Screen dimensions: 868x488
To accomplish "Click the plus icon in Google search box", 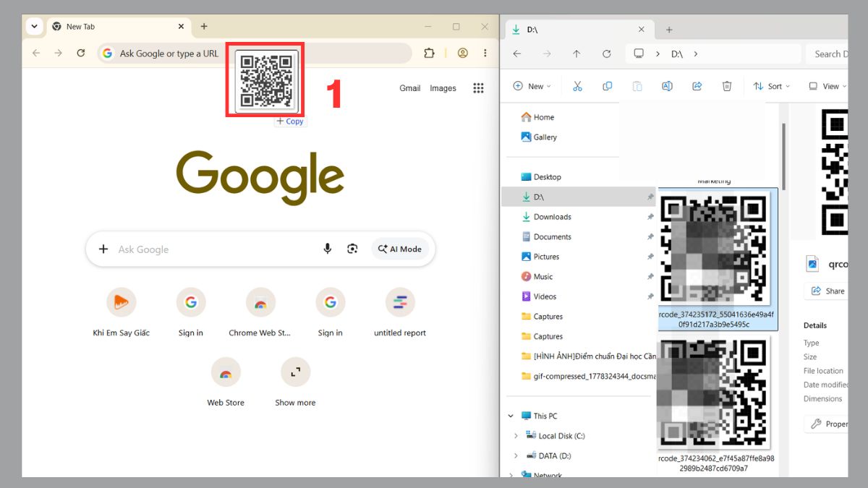I will [103, 249].
